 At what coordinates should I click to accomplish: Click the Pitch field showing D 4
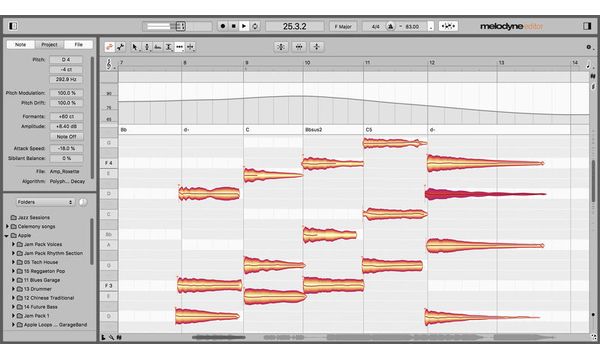pyautogui.click(x=66, y=60)
